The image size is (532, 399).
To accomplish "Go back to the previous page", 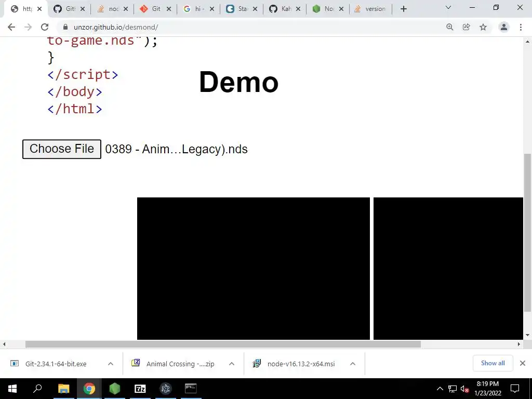I will pyautogui.click(x=11, y=27).
